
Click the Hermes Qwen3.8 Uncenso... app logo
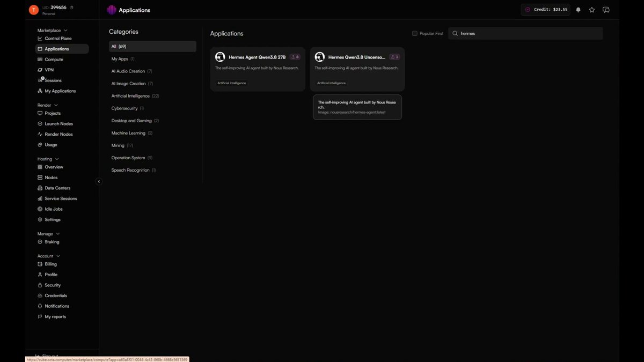click(320, 57)
